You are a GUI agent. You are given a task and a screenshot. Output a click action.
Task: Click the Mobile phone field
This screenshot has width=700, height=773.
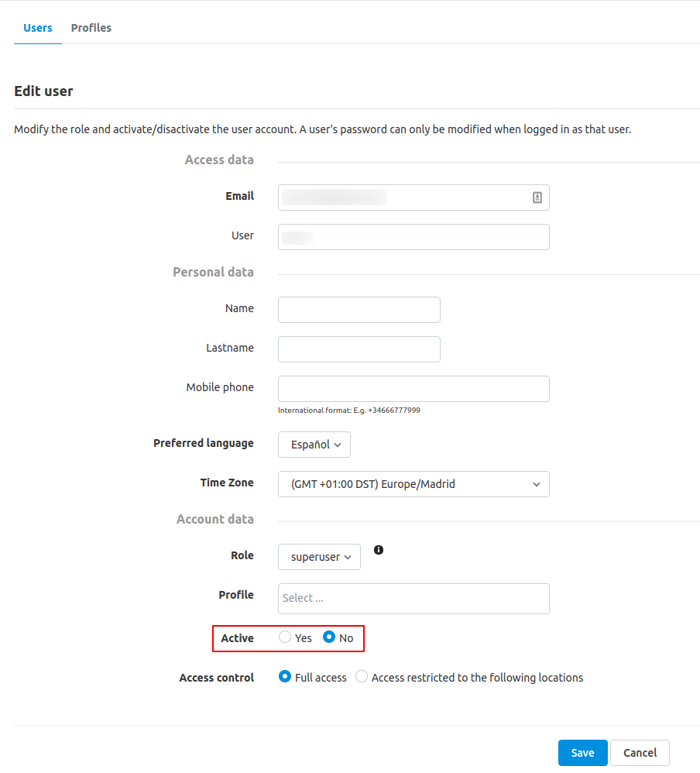[x=413, y=389]
